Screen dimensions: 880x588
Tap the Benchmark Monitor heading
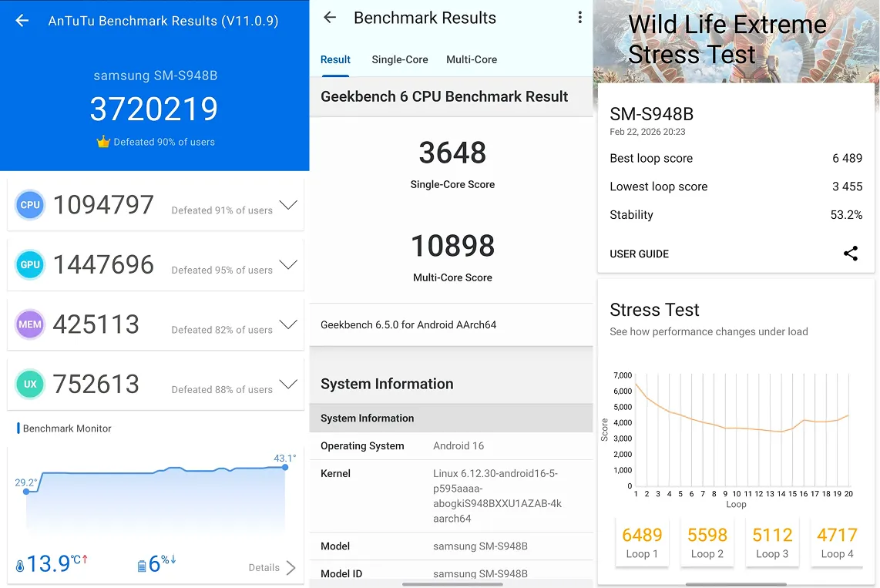tap(67, 428)
